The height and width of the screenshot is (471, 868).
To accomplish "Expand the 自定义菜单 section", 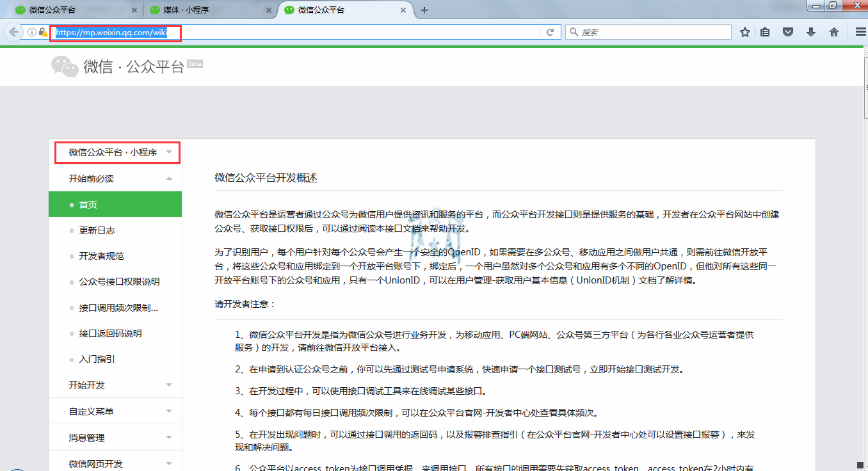I will 115,411.
